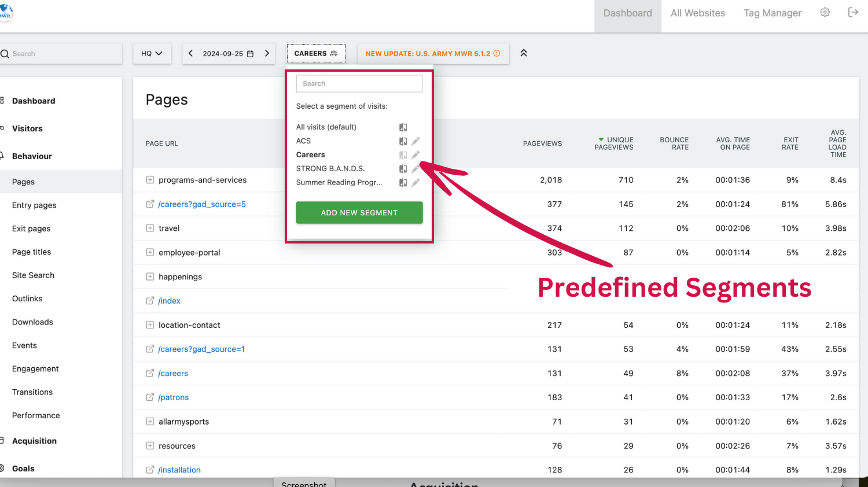Open the /index external link icon
The width and height of the screenshot is (868, 487).
[x=150, y=301]
